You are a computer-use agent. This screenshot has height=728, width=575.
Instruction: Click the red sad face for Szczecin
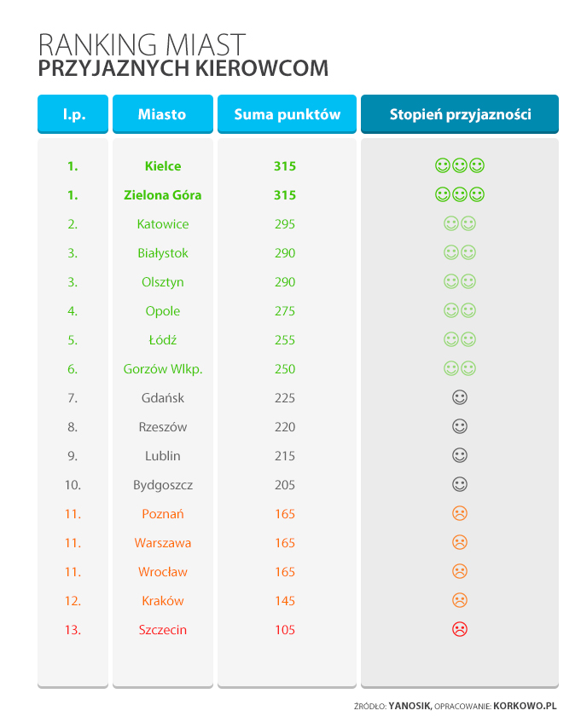point(459,629)
